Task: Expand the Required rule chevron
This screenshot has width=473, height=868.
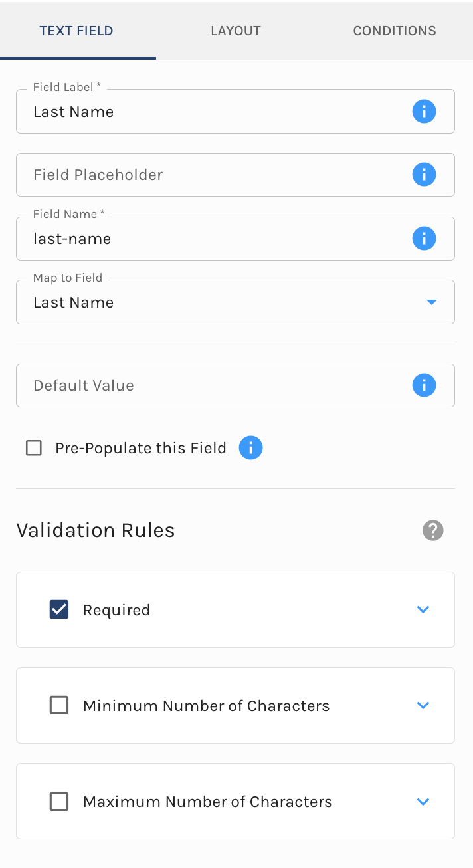Action: tap(423, 609)
